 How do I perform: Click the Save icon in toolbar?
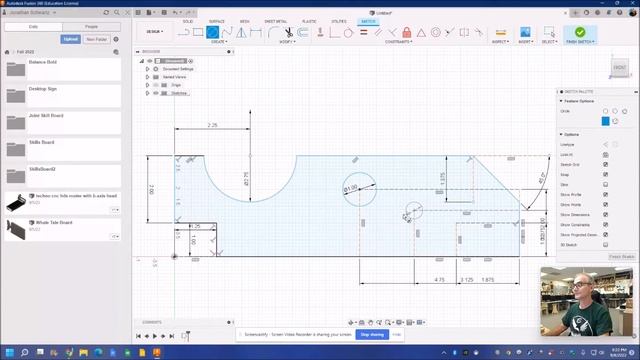coord(164,13)
